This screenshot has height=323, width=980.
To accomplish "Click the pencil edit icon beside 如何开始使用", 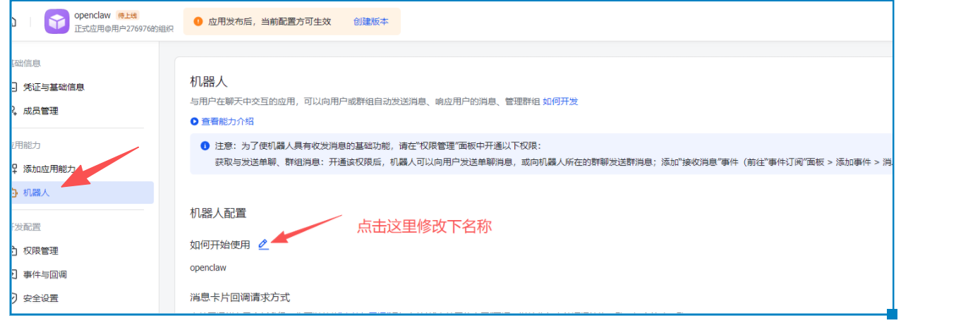I will (x=263, y=244).
